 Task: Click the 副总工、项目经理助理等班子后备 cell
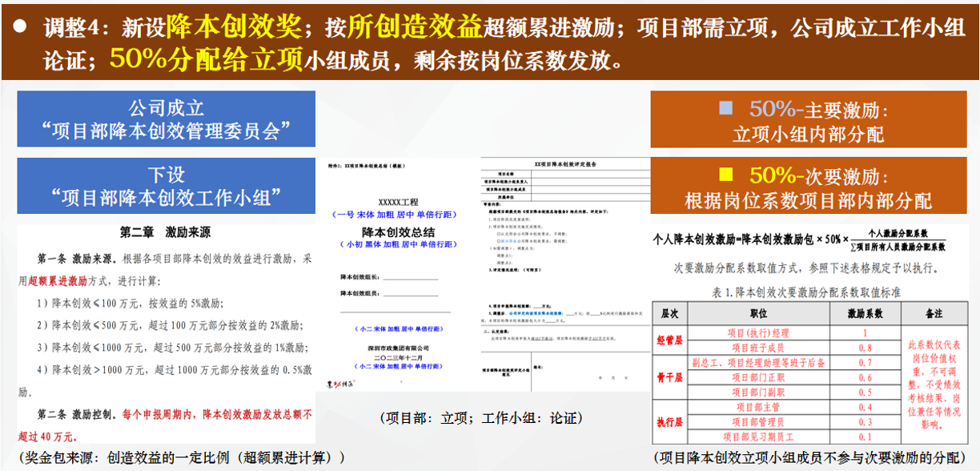click(x=757, y=363)
